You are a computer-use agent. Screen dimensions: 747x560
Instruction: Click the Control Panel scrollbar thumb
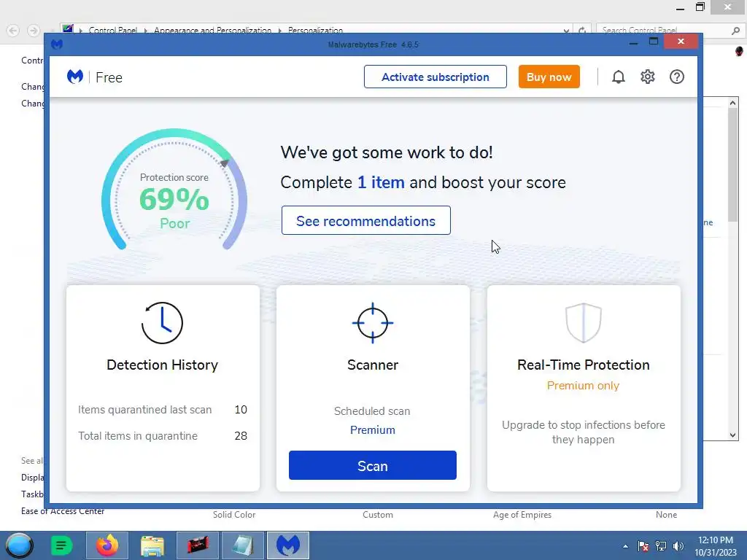[x=732, y=164]
